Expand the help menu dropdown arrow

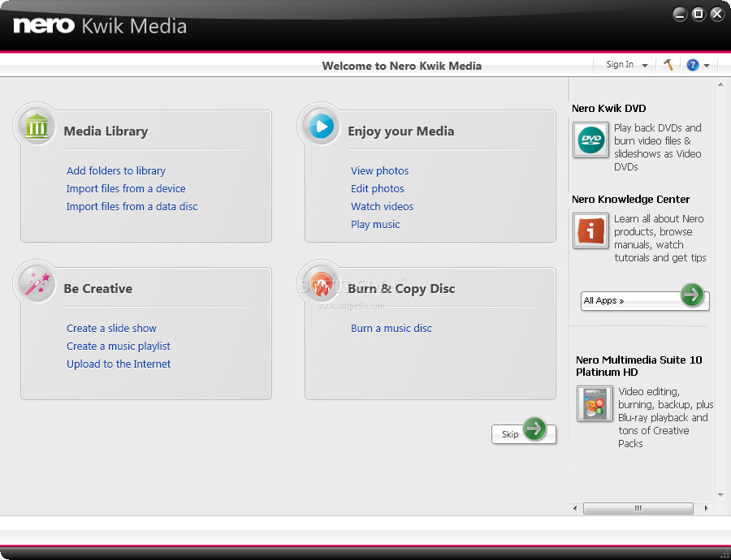[707, 66]
